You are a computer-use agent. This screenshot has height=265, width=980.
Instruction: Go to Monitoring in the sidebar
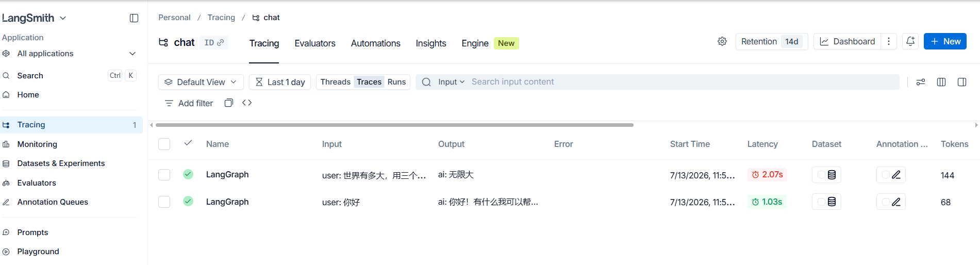[71, 144]
